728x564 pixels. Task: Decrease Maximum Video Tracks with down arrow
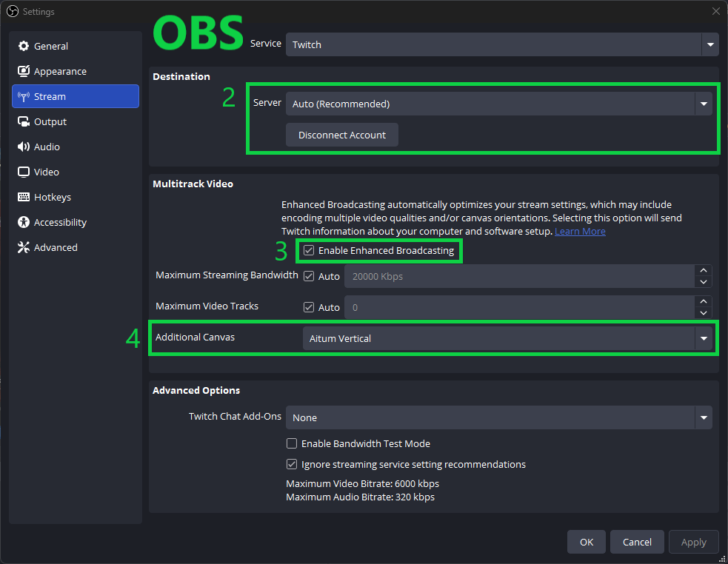tap(704, 313)
